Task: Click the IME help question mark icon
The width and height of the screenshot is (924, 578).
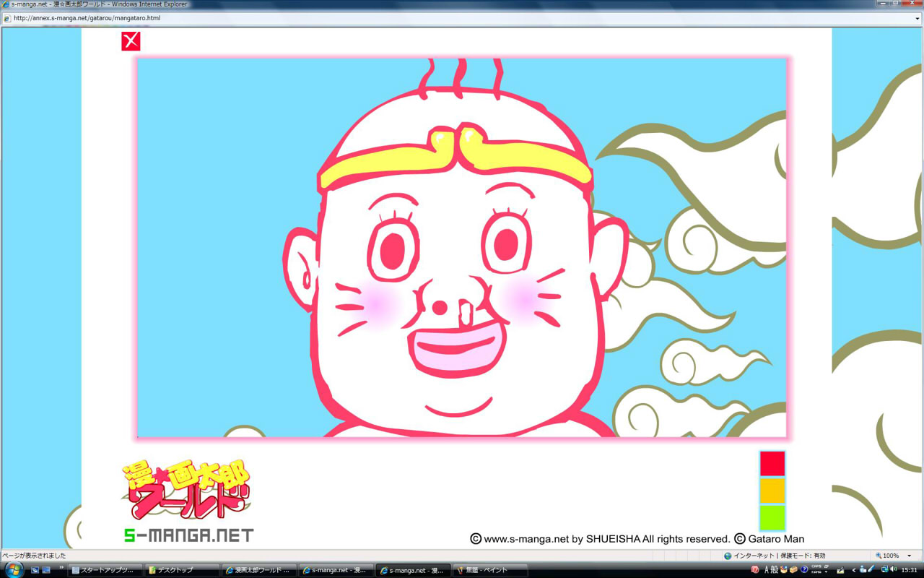Action: [x=804, y=569]
